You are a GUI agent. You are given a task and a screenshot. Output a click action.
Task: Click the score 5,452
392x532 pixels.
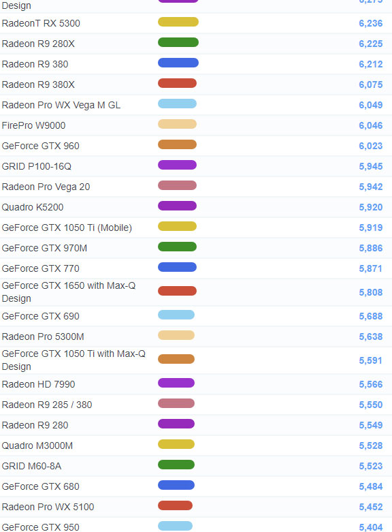[x=371, y=507]
